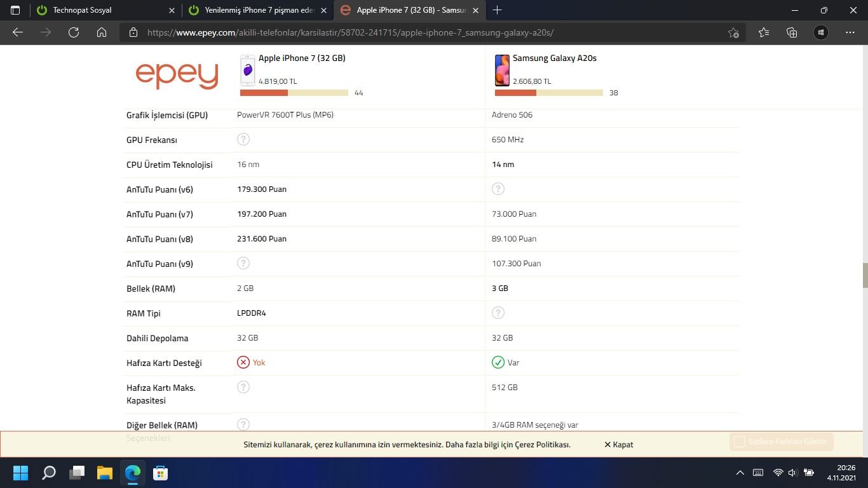Go back to the previous page

18,32
